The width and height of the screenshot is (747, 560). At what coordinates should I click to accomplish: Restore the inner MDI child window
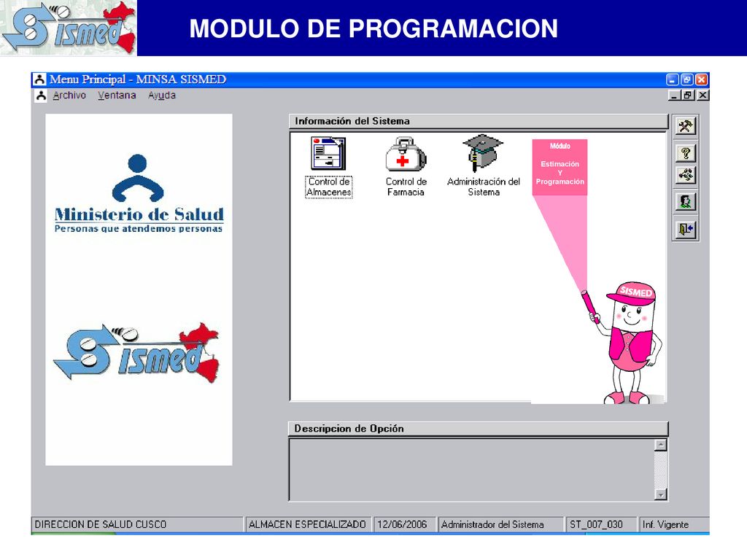[688, 96]
